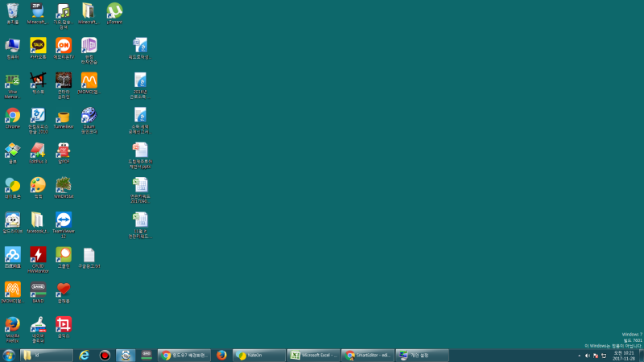Open the facebook folder icon
The width and height of the screenshot is (644, 362).
[x=38, y=223]
